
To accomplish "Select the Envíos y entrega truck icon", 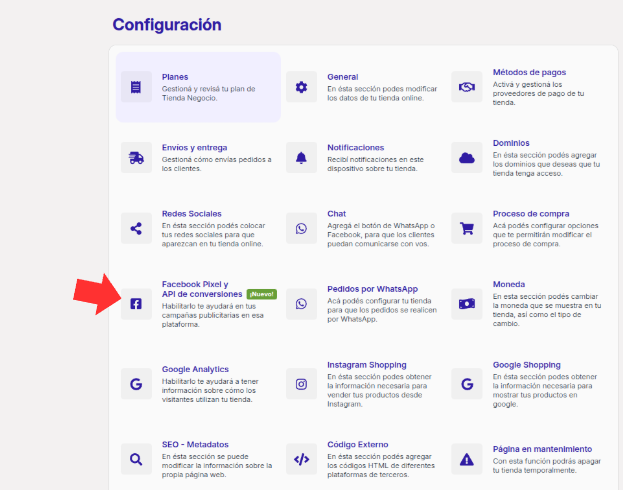I will click(x=136, y=158).
